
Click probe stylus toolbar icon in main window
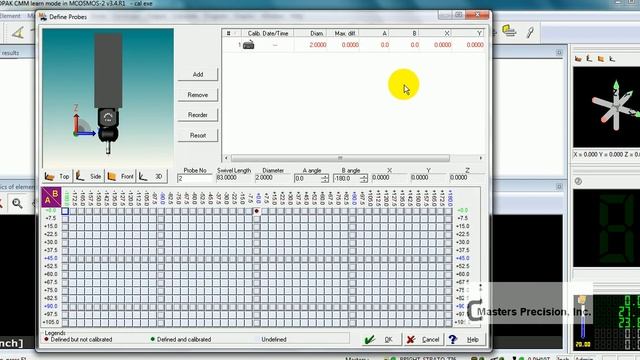(530, 32)
